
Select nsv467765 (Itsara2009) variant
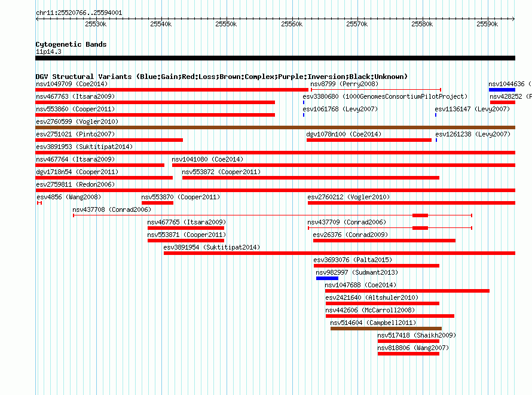[x=185, y=228]
